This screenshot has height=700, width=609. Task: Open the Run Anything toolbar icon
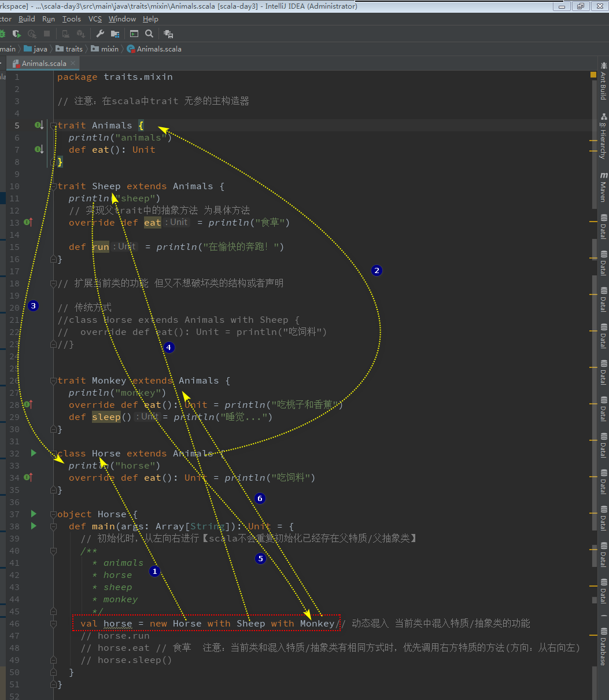click(134, 34)
